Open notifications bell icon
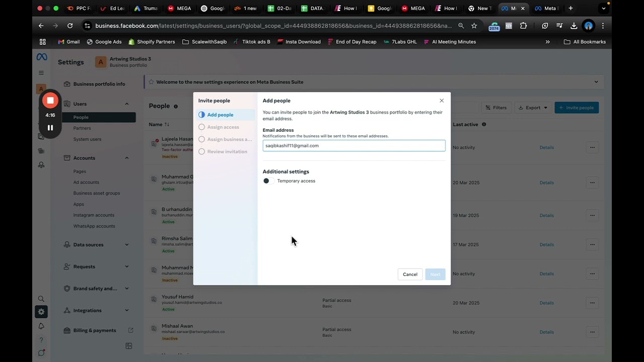 point(41,326)
